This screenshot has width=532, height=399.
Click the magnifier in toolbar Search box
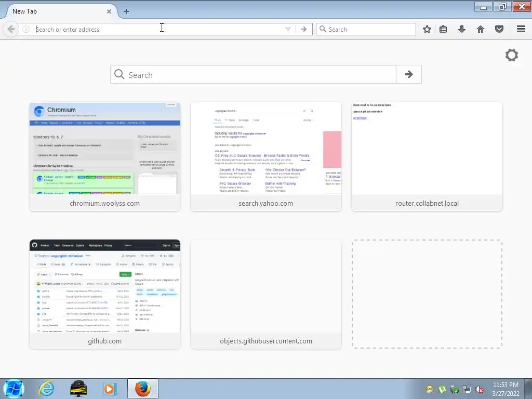pyautogui.click(x=323, y=29)
